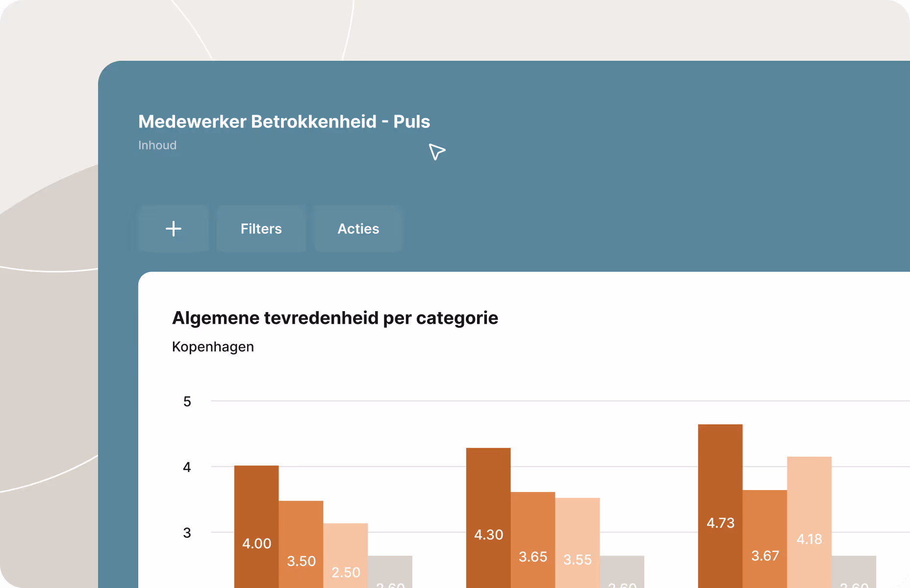This screenshot has height=588, width=910.
Task: Click the chart heading Algemene tevredenheid per categorie
Action: pyautogui.click(x=334, y=318)
